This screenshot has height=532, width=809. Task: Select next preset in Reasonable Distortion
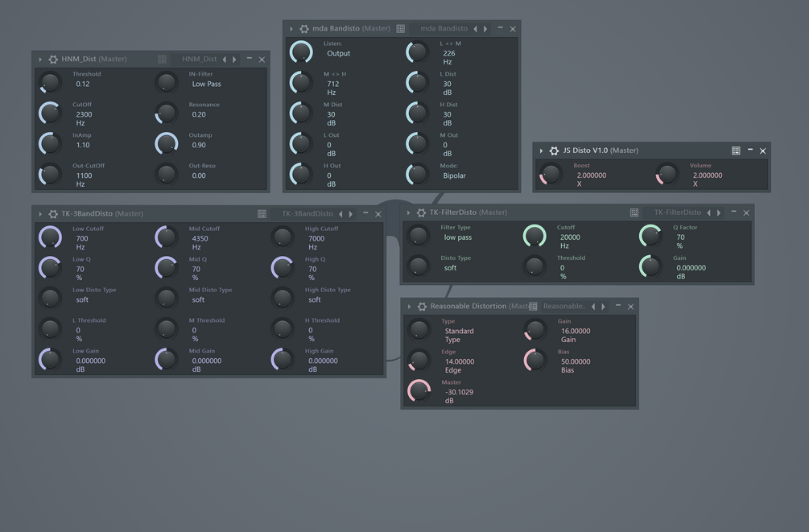tap(603, 307)
